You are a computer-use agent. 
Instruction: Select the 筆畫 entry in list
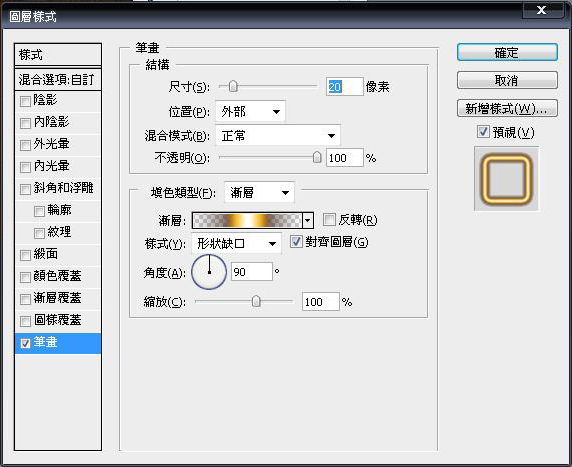tap(58, 343)
